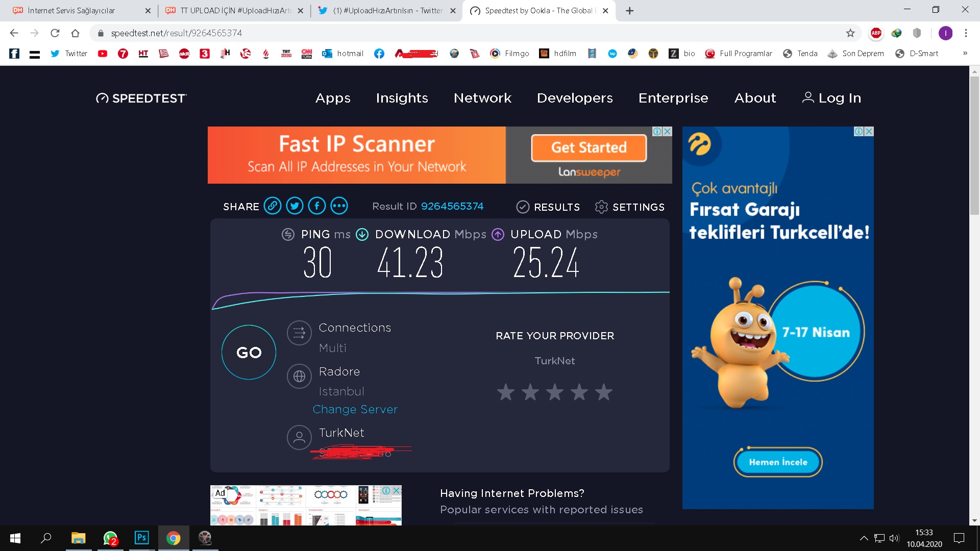The height and width of the screenshot is (551, 980).
Task: Open the YouTube bookmark
Action: click(x=103, y=54)
